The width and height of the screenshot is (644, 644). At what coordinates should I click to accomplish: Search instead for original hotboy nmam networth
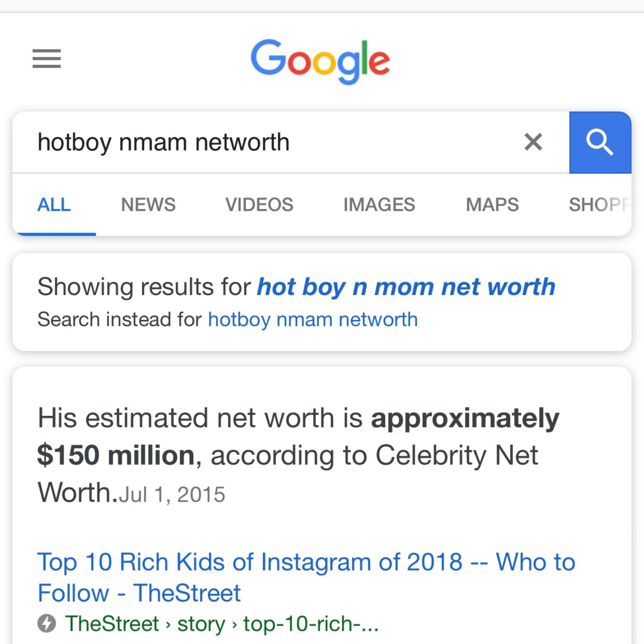point(313,319)
